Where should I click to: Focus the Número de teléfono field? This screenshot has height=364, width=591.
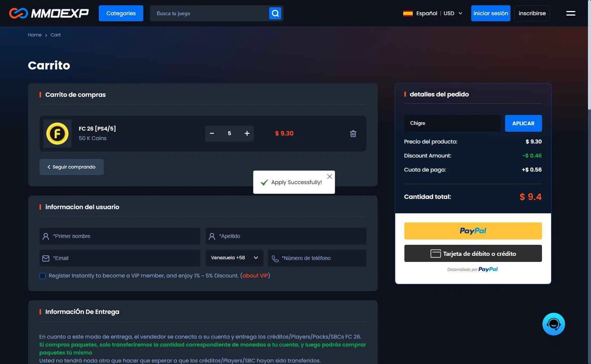317,258
